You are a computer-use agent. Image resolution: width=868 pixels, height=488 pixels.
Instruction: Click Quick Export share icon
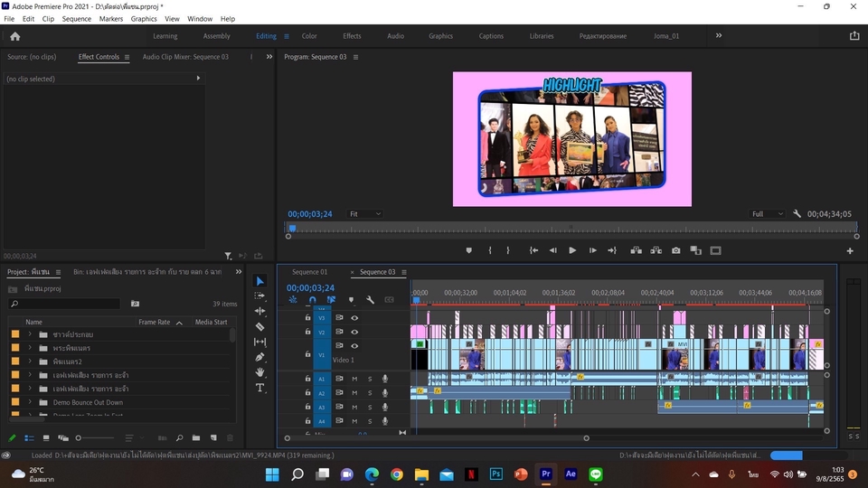point(854,35)
